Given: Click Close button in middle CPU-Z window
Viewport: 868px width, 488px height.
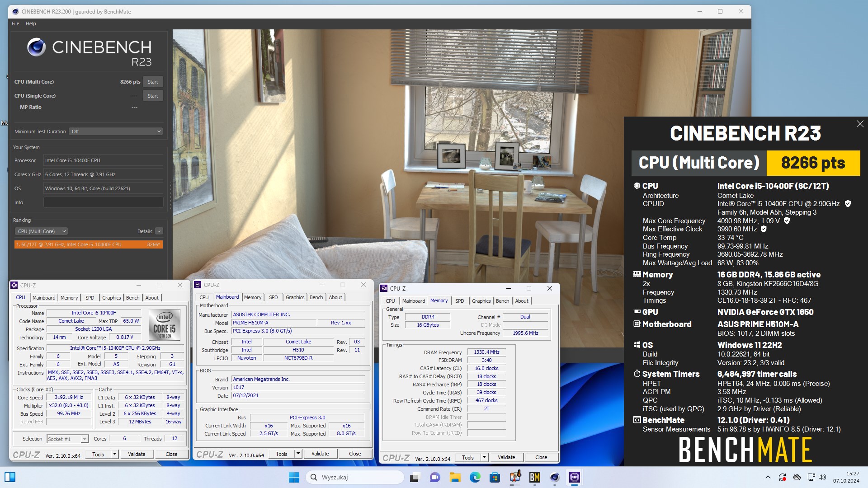Looking at the screenshot, I should (355, 454).
